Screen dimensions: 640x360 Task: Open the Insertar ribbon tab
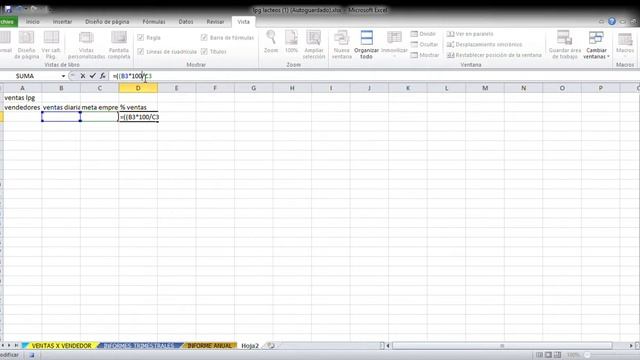(x=62, y=22)
